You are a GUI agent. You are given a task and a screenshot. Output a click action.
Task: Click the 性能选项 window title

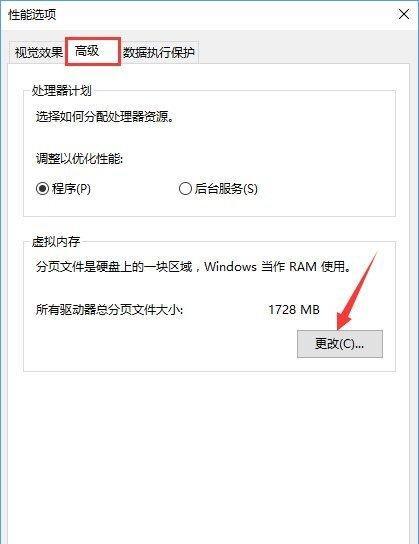coord(32,15)
